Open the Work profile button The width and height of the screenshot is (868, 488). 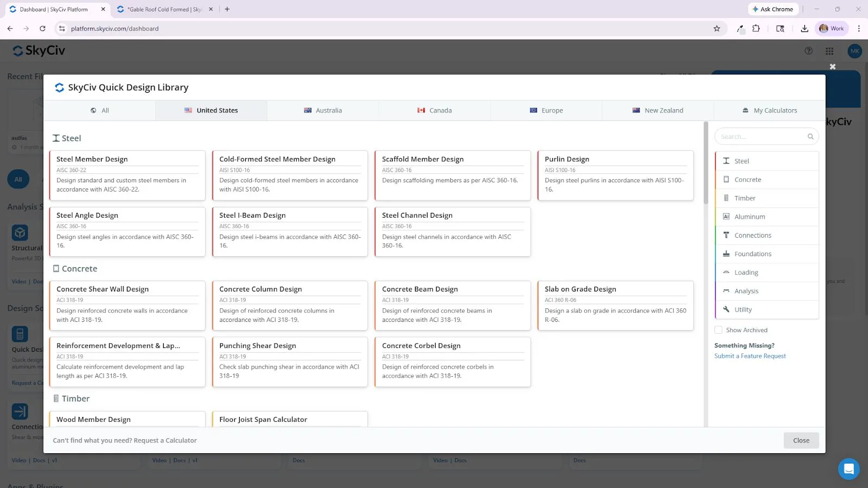pyautogui.click(x=832, y=29)
